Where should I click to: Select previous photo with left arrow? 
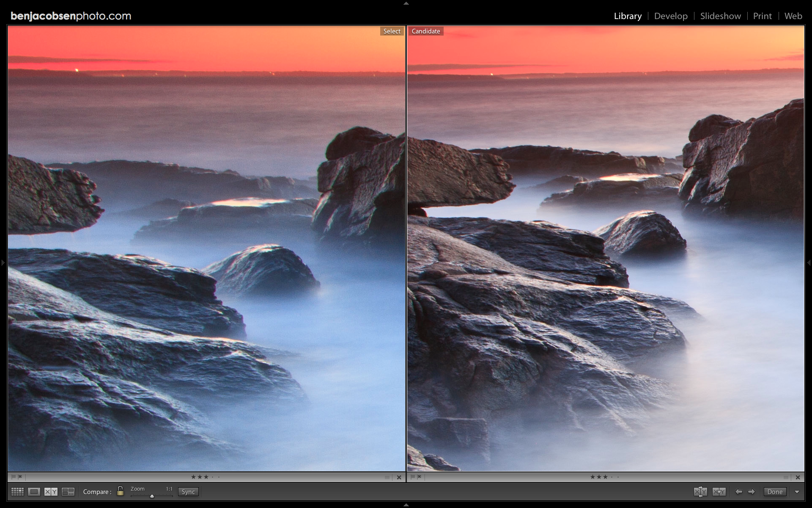click(x=738, y=491)
